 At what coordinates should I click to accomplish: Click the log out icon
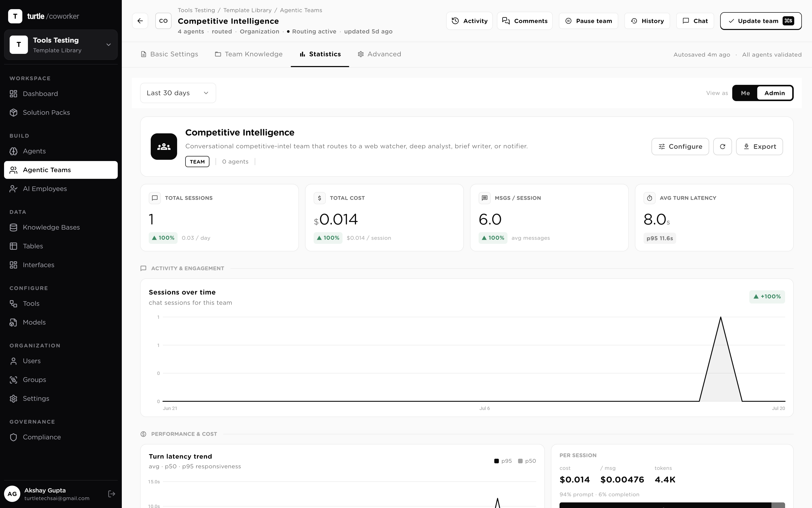tap(112, 494)
